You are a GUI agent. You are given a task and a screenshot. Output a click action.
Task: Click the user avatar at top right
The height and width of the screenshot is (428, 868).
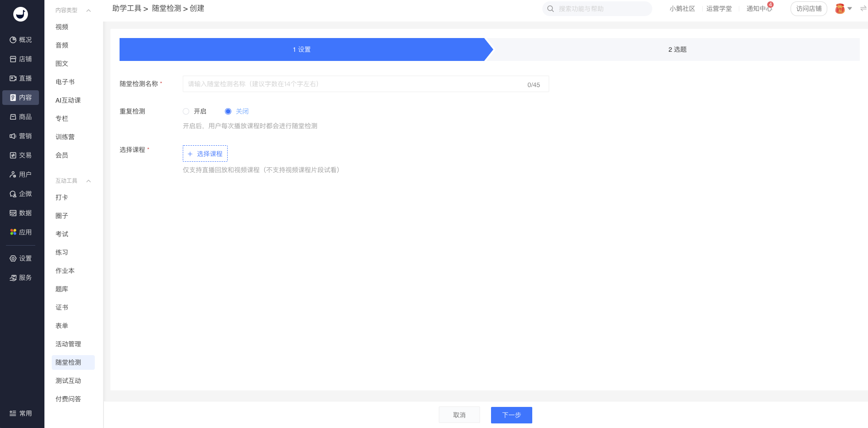840,9
